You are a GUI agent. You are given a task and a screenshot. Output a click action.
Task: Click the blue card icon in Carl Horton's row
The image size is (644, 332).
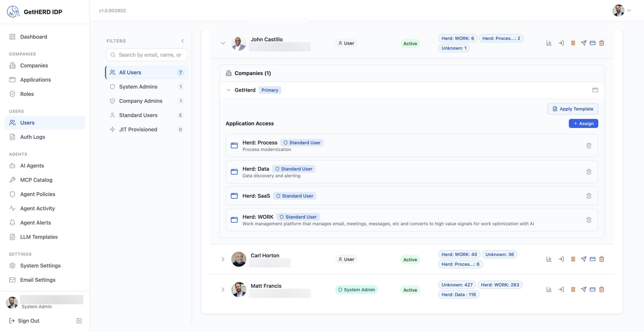pyautogui.click(x=593, y=259)
